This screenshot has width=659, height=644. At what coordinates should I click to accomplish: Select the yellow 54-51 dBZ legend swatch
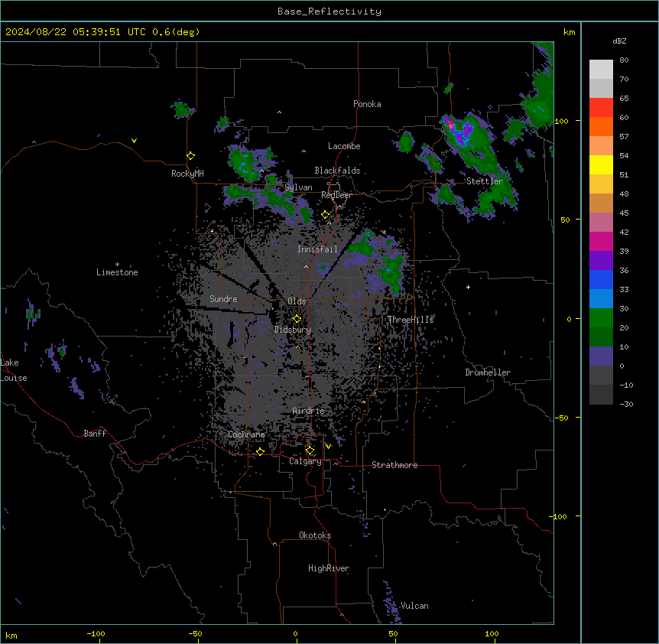pyautogui.click(x=601, y=164)
